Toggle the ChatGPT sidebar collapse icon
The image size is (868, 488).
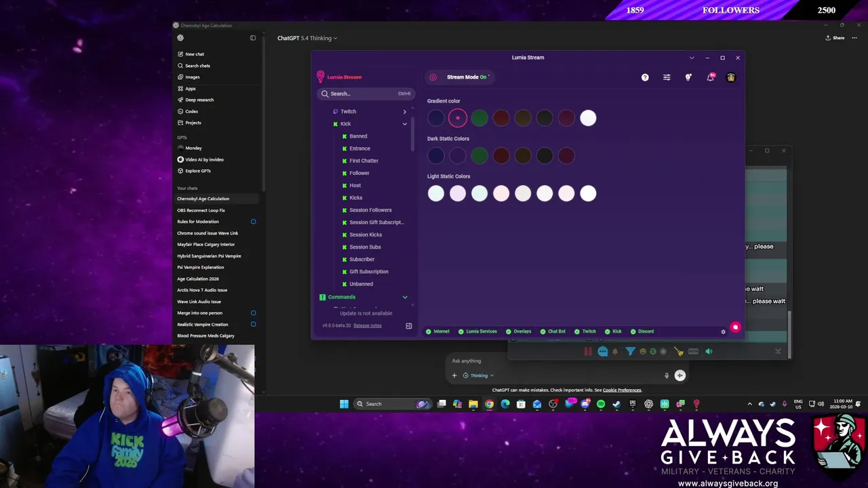click(x=253, y=38)
